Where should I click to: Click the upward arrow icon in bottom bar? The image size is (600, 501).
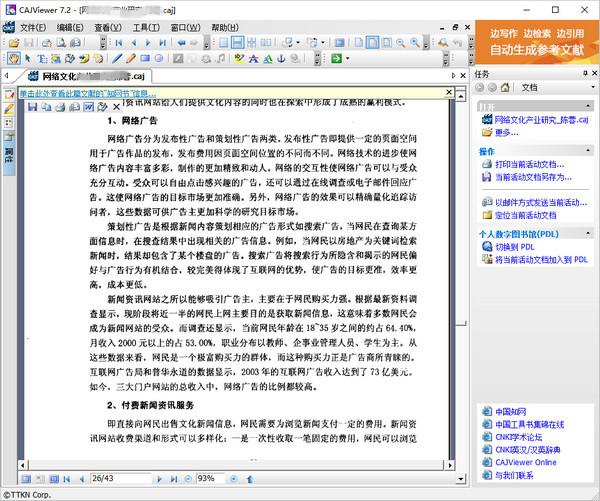(x=250, y=479)
